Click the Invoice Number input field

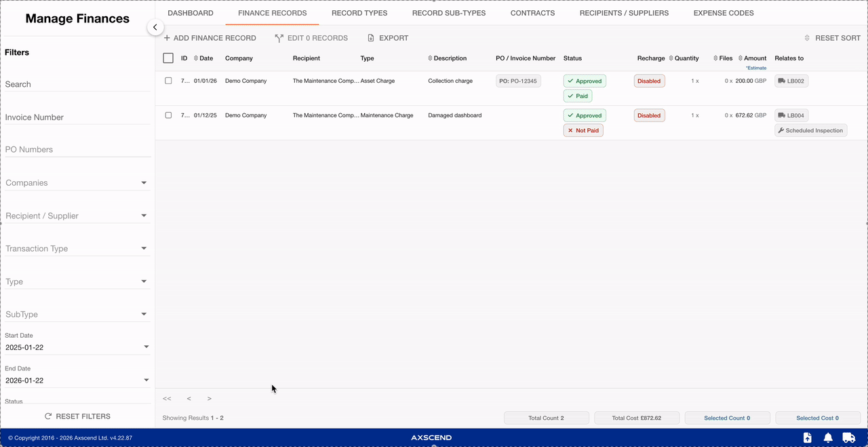(x=77, y=117)
